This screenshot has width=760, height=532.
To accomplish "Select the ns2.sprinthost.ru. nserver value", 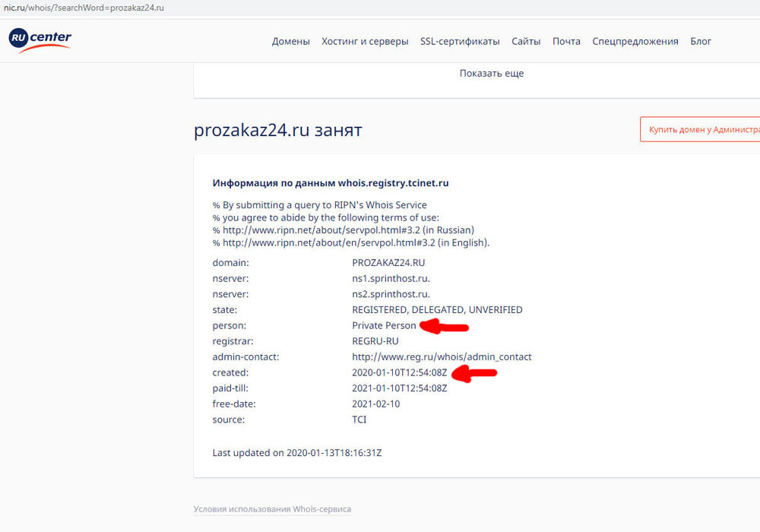I will pyautogui.click(x=391, y=294).
